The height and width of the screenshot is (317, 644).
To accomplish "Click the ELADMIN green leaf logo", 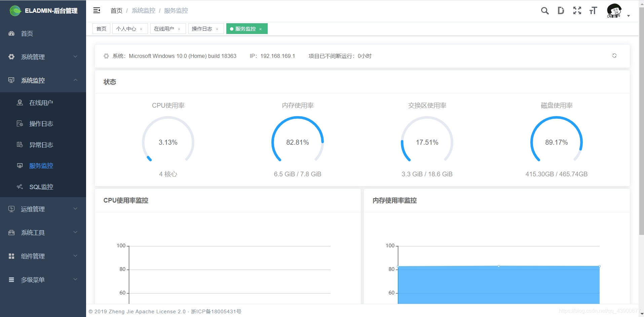I will coord(15,11).
